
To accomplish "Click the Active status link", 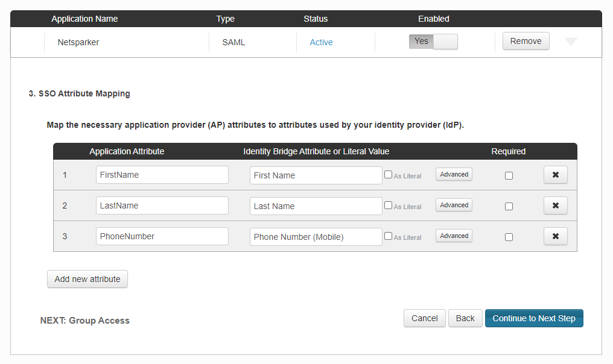I will tap(321, 42).
